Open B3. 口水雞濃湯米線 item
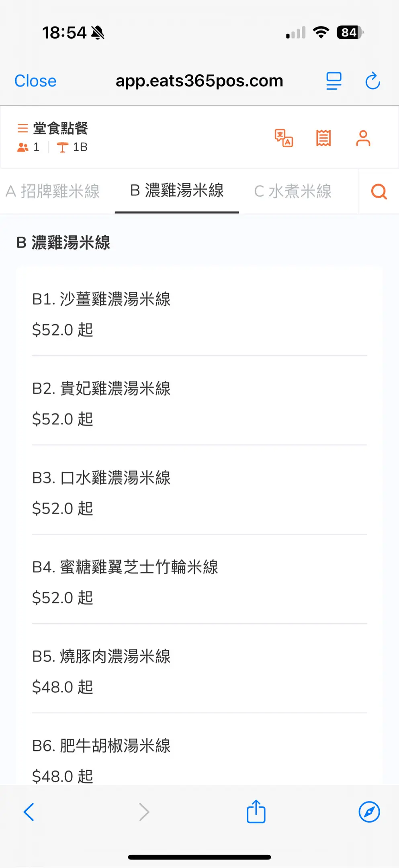 (x=101, y=478)
